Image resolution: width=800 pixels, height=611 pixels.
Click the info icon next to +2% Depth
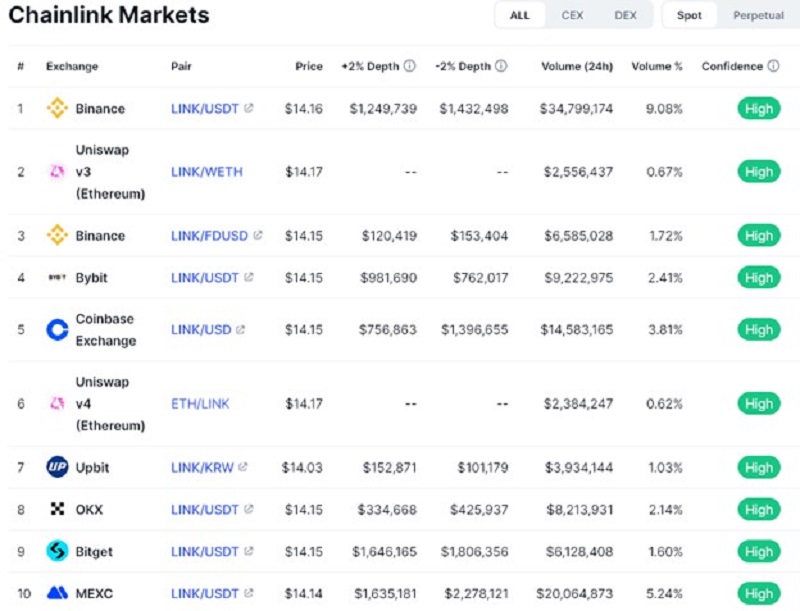click(x=410, y=66)
